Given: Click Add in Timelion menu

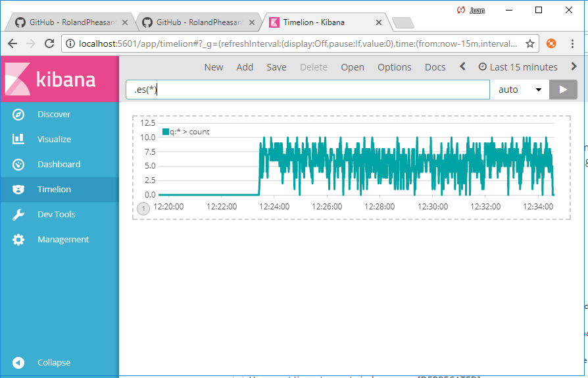Looking at the screenshot, I should tap(245, 67).
